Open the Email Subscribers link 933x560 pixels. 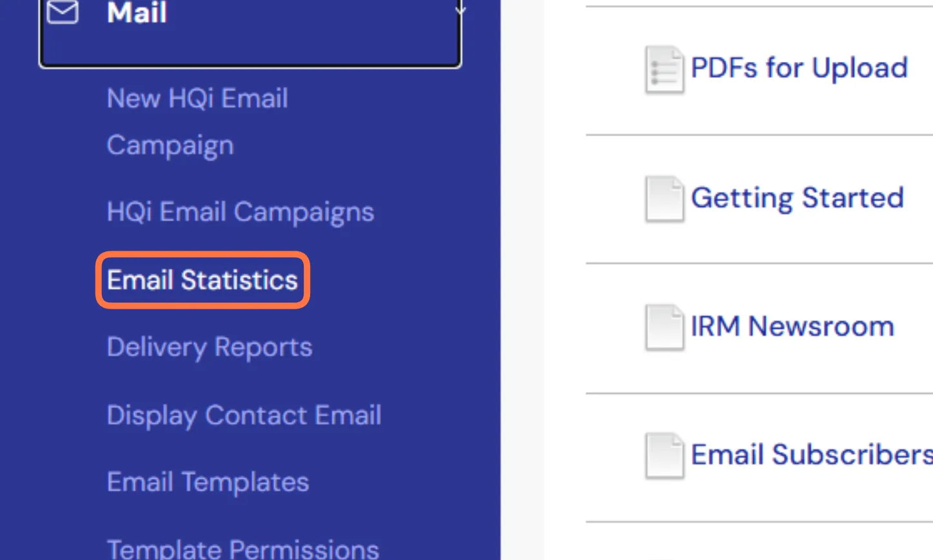[x=811, y=455]
